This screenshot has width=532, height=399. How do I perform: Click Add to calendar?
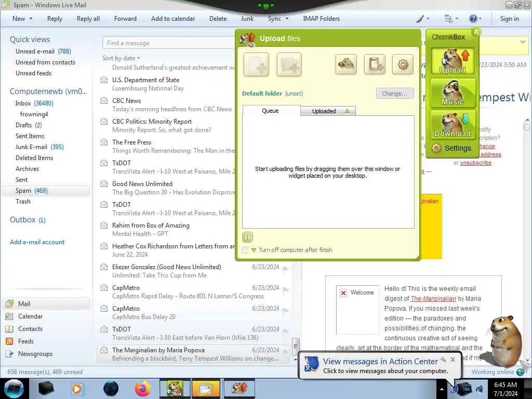pyautogui.click(x=173, y=19)
